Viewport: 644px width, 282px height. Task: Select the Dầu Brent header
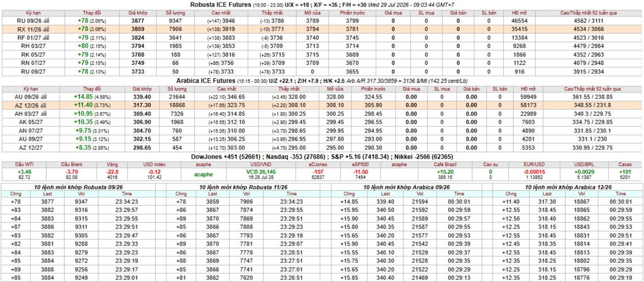click(x=72, y=165)
